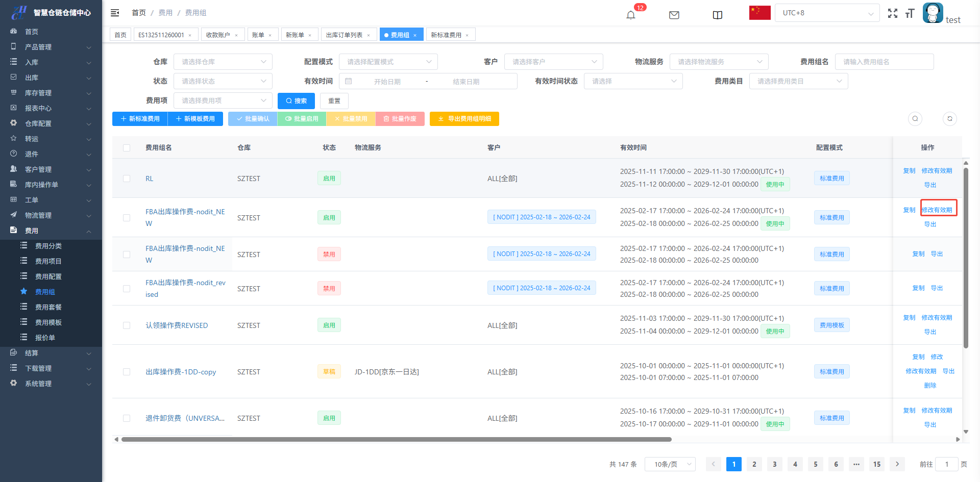980x482 pixels.
Task: Switch to the 出库订单列表 tab
Action: [x=344, y=35]
